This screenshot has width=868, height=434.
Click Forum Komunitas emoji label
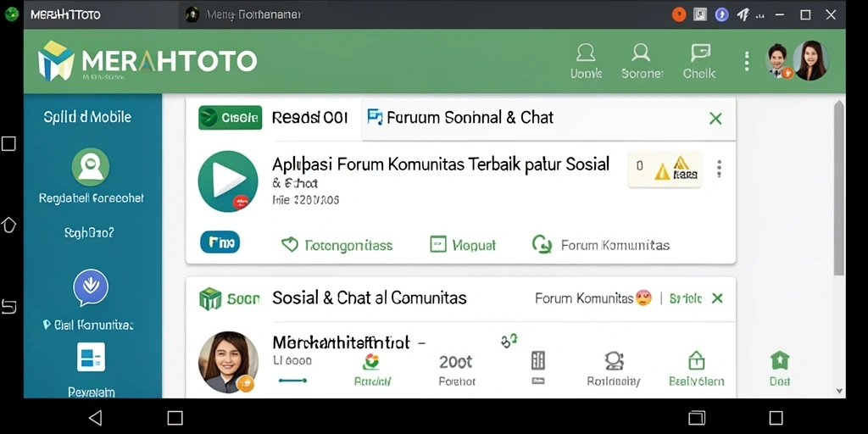tap(593, 298)
